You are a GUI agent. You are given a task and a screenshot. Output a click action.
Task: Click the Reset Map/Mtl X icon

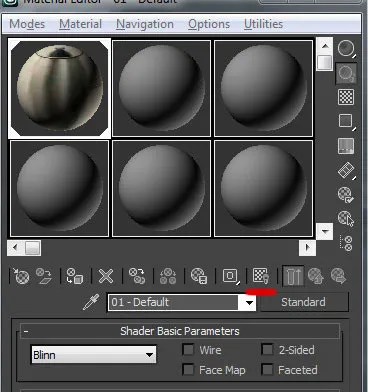(106, 276)
